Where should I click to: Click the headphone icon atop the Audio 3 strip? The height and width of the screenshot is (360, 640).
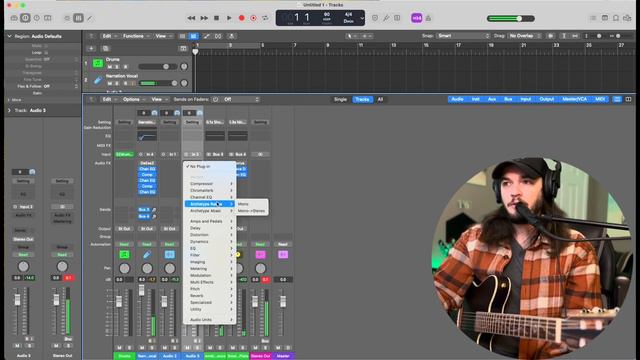pyautogui.click(x=200, y=113)
